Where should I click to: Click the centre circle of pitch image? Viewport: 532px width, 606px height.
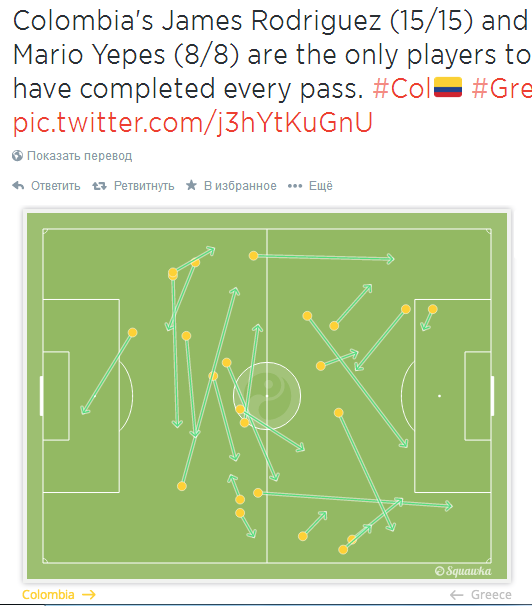267,396
